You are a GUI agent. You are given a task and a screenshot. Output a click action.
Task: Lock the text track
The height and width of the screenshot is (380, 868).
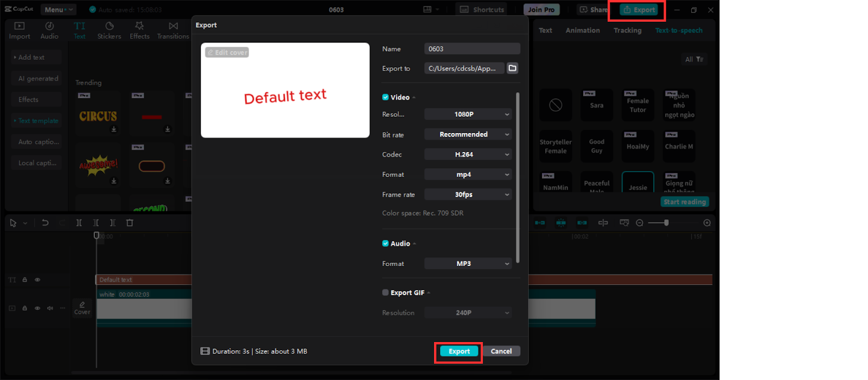tap(24, 280)
